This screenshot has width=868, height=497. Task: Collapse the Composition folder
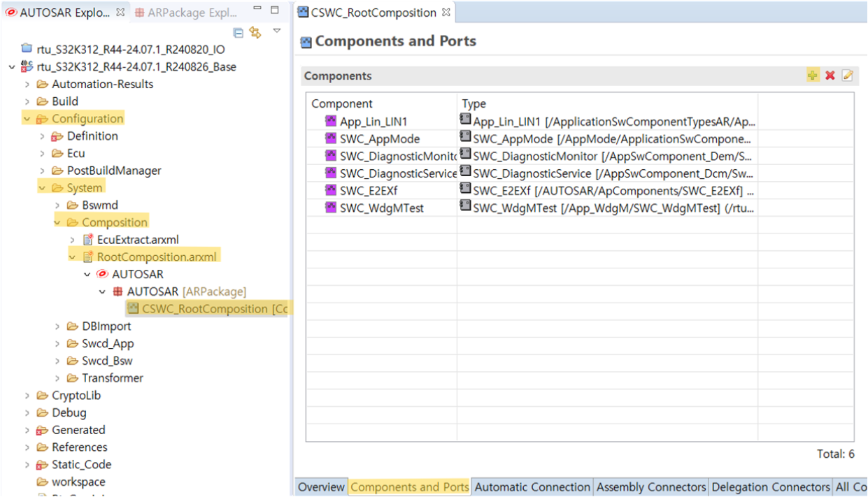58,222
